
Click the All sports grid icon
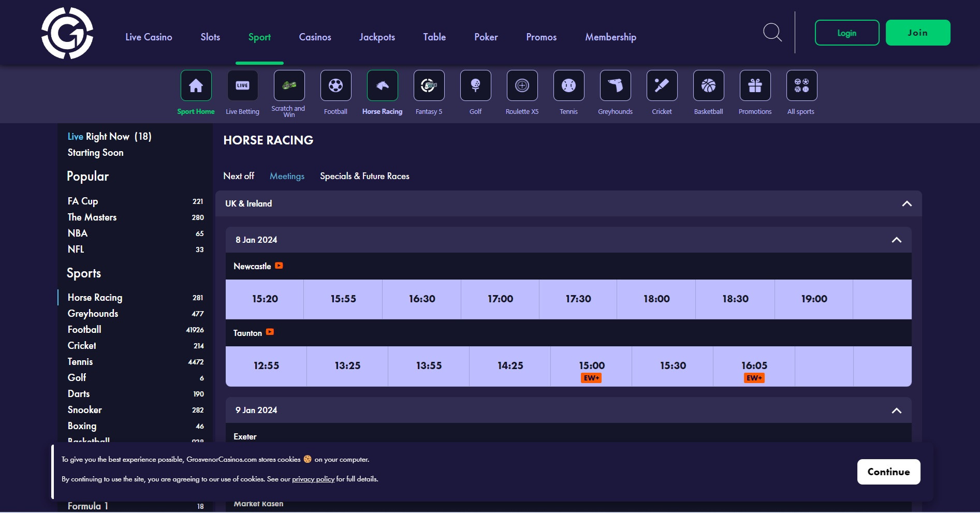tap(801, 86)
